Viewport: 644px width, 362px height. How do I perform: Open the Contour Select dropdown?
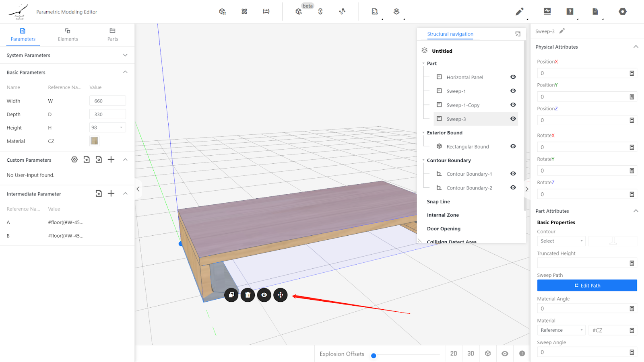(561, 241)
